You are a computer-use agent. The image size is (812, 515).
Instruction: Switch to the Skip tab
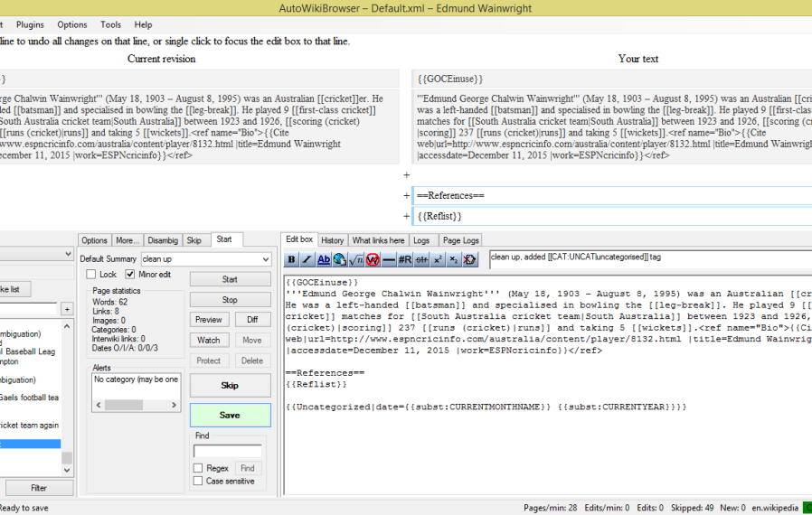click(x=194, y=240)
